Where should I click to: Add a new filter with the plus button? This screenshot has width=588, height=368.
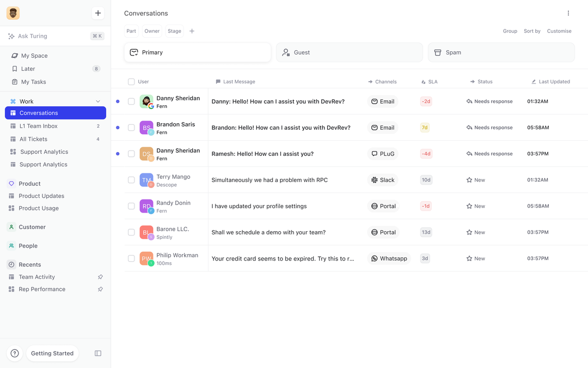(192, 31)
